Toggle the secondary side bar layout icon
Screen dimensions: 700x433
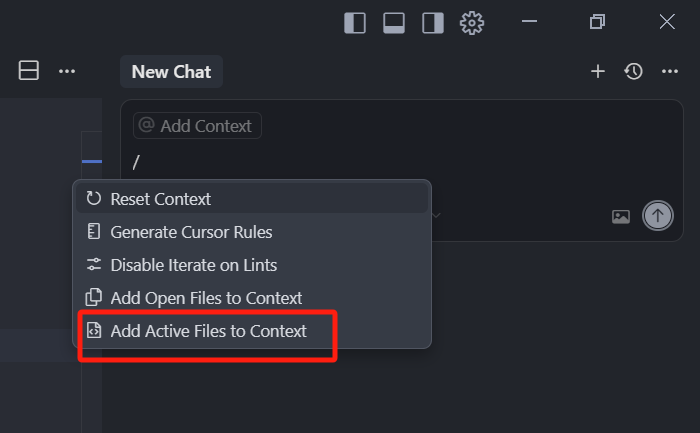click(x=433, y=23)
